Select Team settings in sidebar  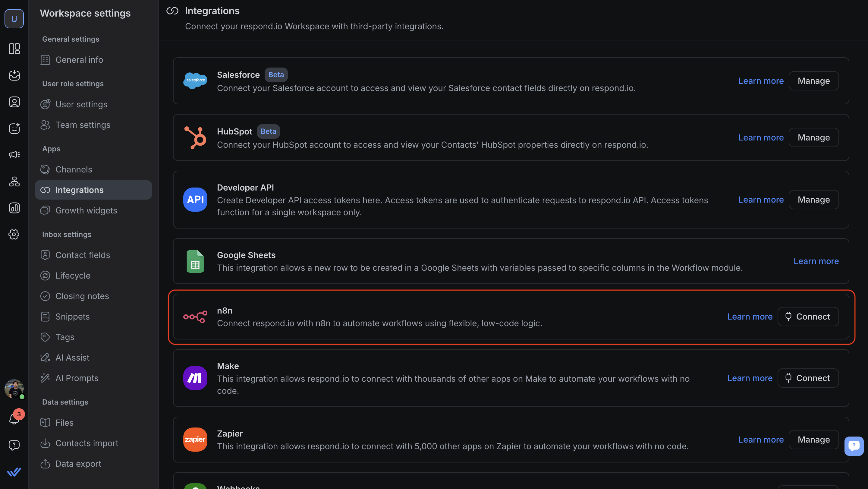tap(83, 125)
